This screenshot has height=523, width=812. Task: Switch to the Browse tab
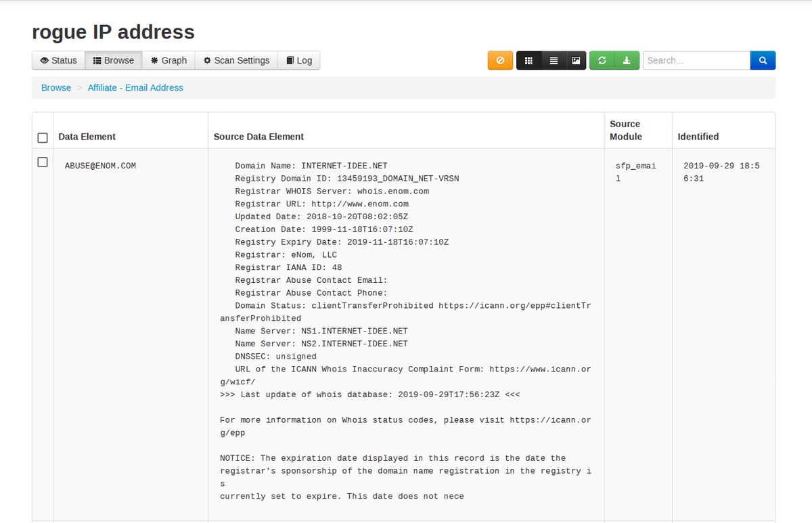(x=114, y=60)
